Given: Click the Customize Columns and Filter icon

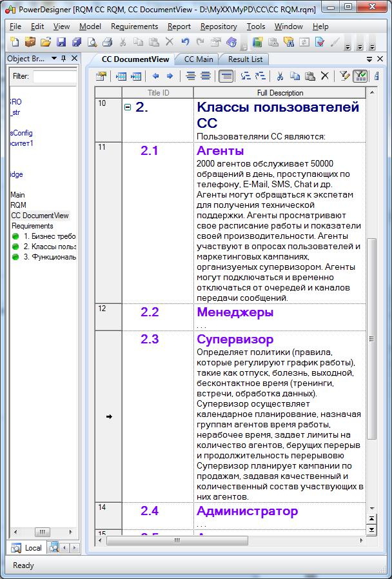Looking at the screenshot, I should [344, 76].
